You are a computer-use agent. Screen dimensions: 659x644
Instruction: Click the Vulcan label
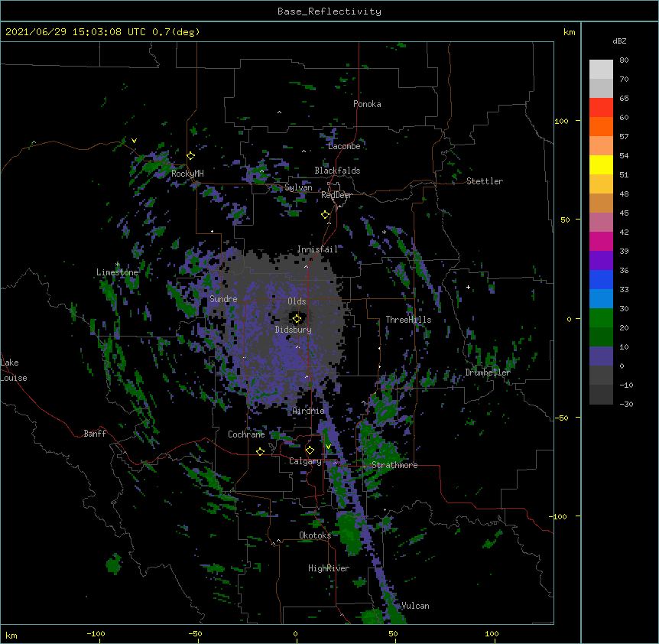pyautogui.click(x=415, y=606)
